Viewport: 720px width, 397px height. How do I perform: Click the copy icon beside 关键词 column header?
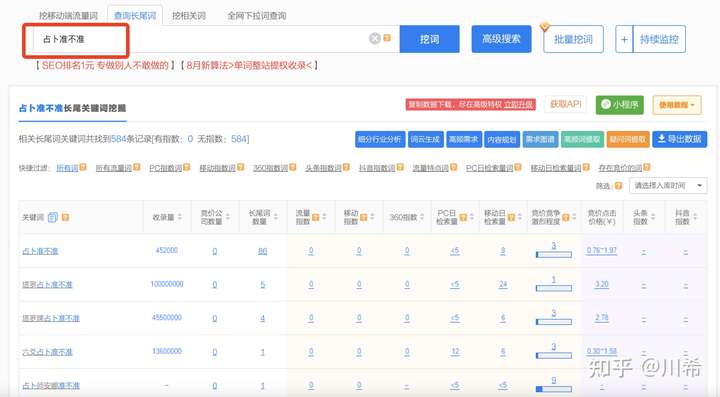[x=53, y=217]
